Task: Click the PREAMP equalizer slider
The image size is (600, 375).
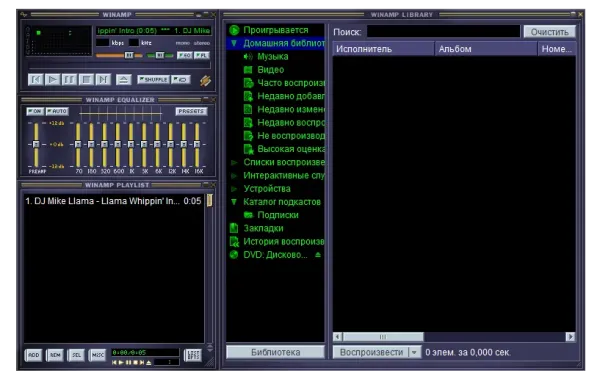Action: pyautogui.click(x=36, y=144)
